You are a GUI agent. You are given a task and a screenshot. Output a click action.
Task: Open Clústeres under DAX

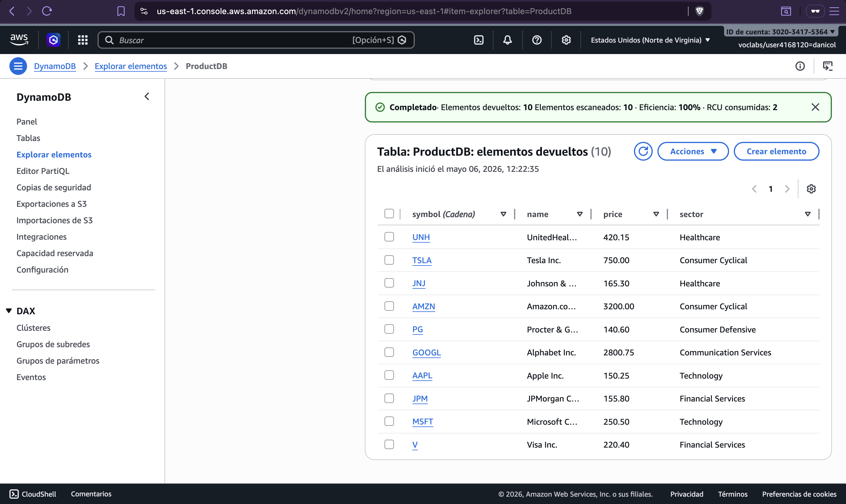click(33, 328)
